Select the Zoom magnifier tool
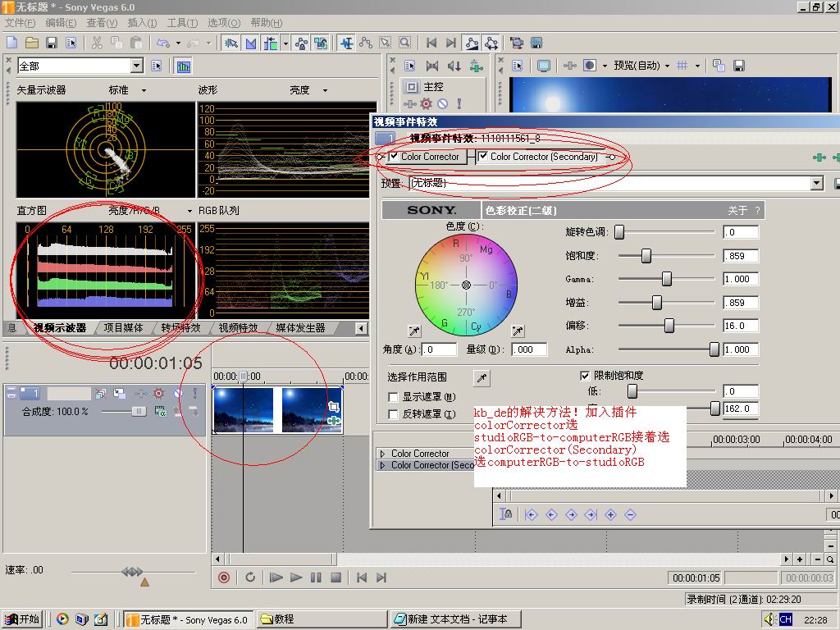Viewport: 840px width, 630px height. coord(405,43)
